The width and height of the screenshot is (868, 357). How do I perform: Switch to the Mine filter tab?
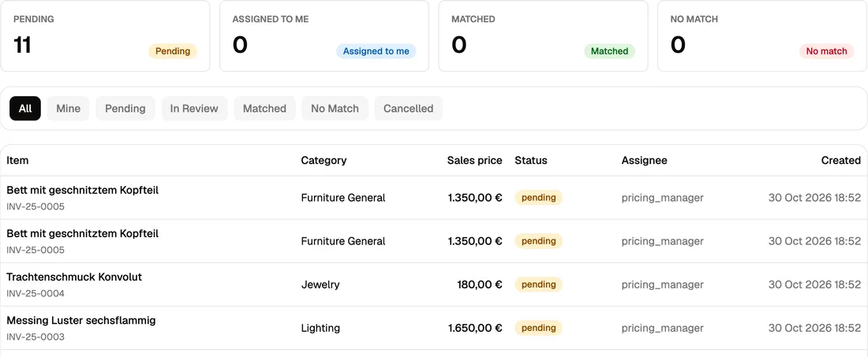68,108
